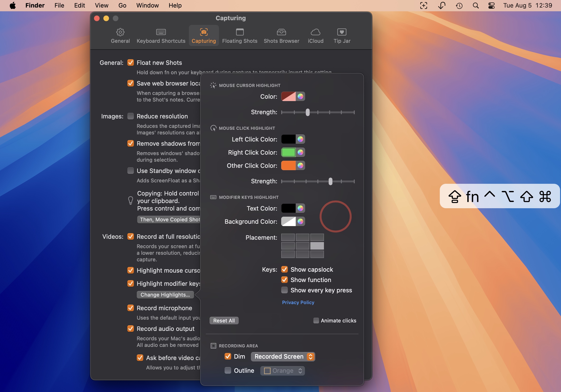Toggle Remove shadows from windows checkbox
The height and width of the screenshot is (392, 561).
[x=130, y=143]
